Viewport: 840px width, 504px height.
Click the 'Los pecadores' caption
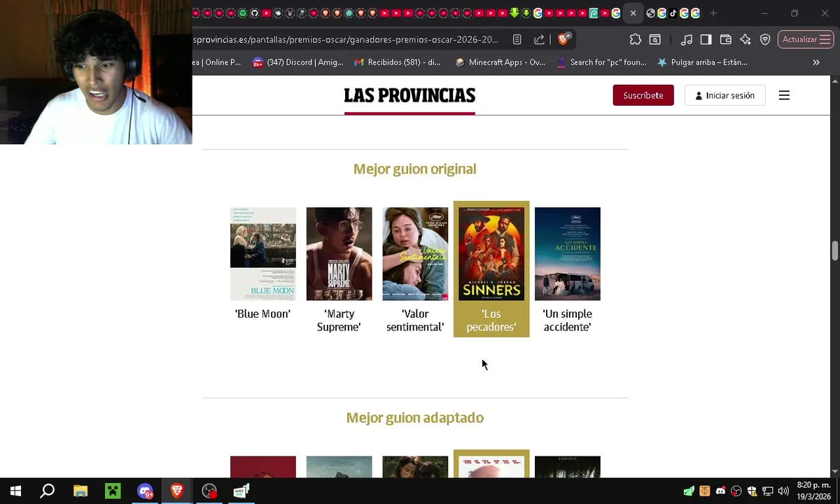tap(491, 321)
